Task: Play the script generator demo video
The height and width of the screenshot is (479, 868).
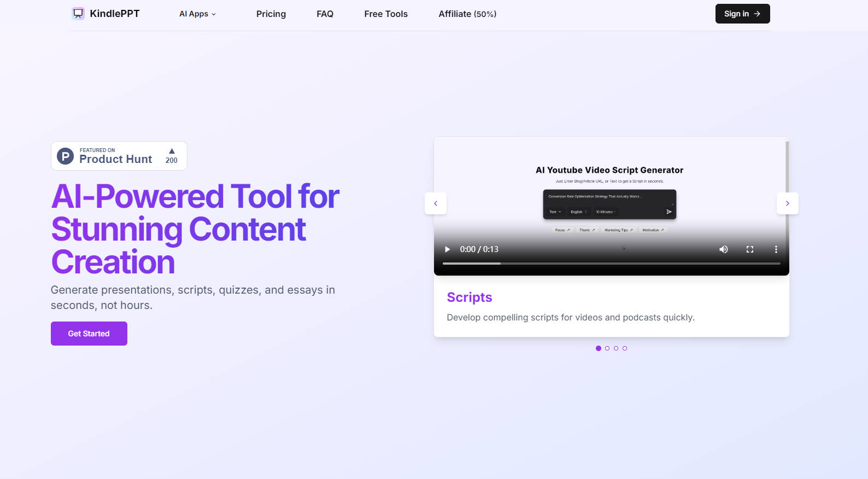Action: point(447,249)
